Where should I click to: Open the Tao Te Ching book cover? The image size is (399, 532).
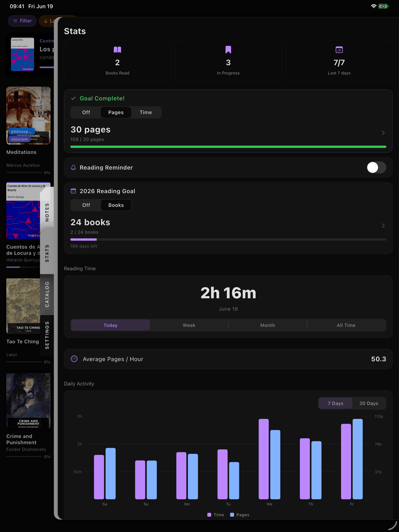pyautogui.click(x=23, y=306)
